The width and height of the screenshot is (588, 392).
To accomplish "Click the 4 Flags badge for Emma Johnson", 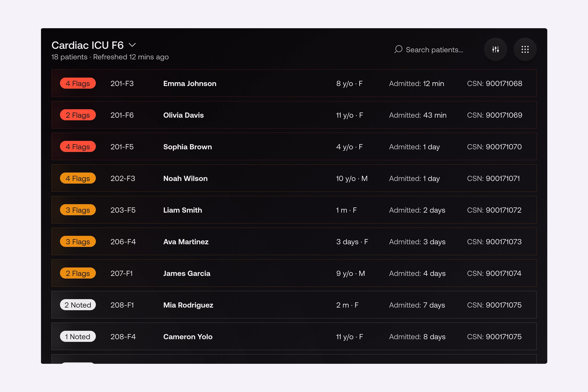I will 78,83.
